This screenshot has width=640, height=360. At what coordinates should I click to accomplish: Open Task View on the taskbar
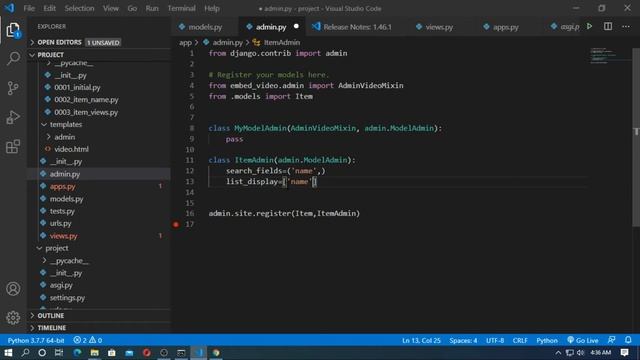59,353
